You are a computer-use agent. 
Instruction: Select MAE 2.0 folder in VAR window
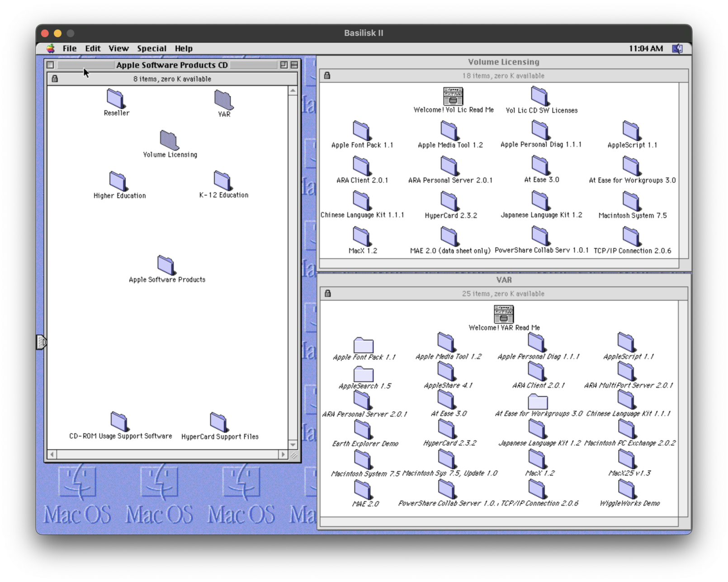(x=363, y=490)
